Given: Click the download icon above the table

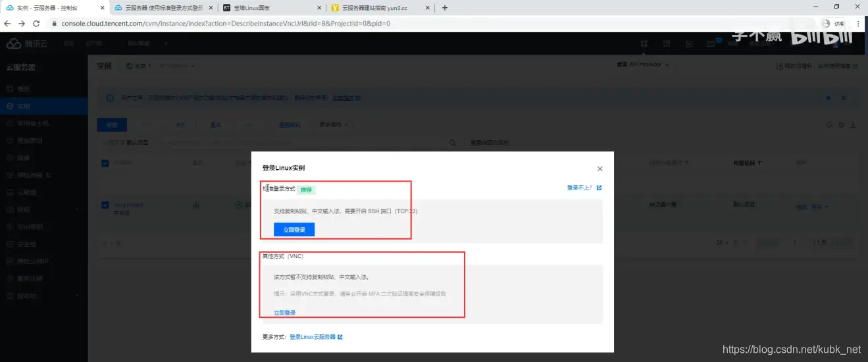Looking at the screenshot, I should coord(853,125).
